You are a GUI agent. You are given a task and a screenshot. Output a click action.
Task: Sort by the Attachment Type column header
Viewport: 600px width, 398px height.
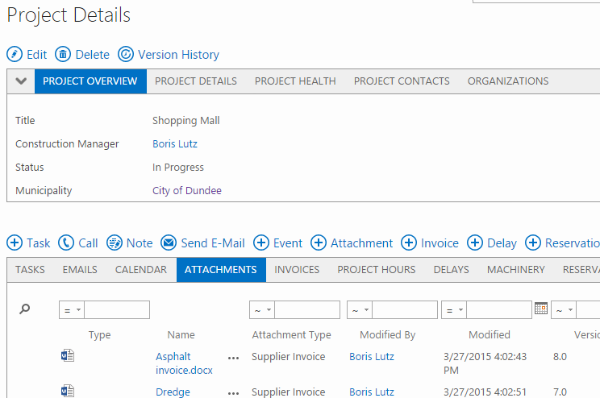(291, 335)
